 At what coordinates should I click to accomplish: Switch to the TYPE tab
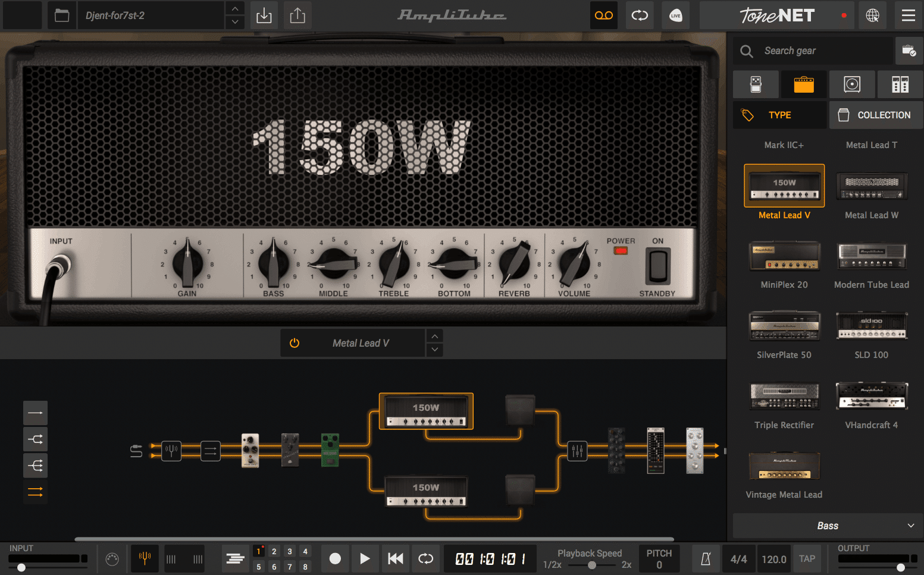(779, 115)
